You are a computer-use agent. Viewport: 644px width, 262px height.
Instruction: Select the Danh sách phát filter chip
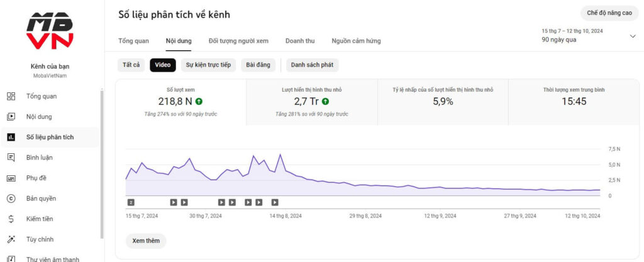[312, 65]
